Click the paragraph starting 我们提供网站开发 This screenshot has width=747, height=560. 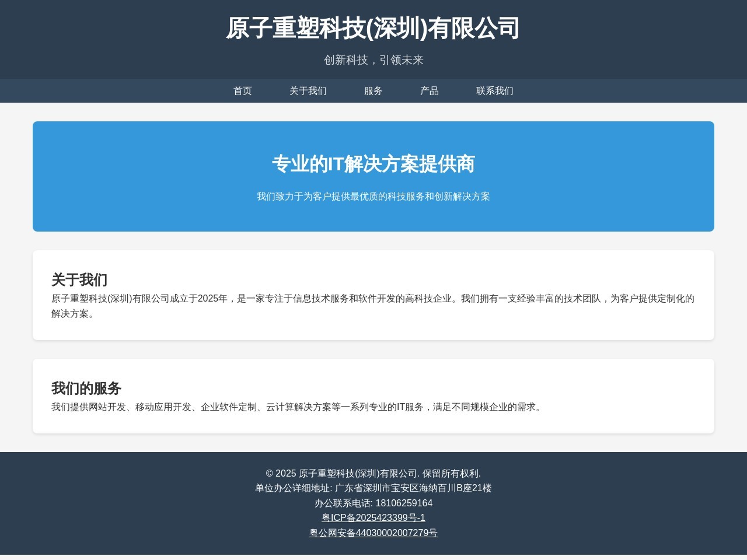point(298,407)
